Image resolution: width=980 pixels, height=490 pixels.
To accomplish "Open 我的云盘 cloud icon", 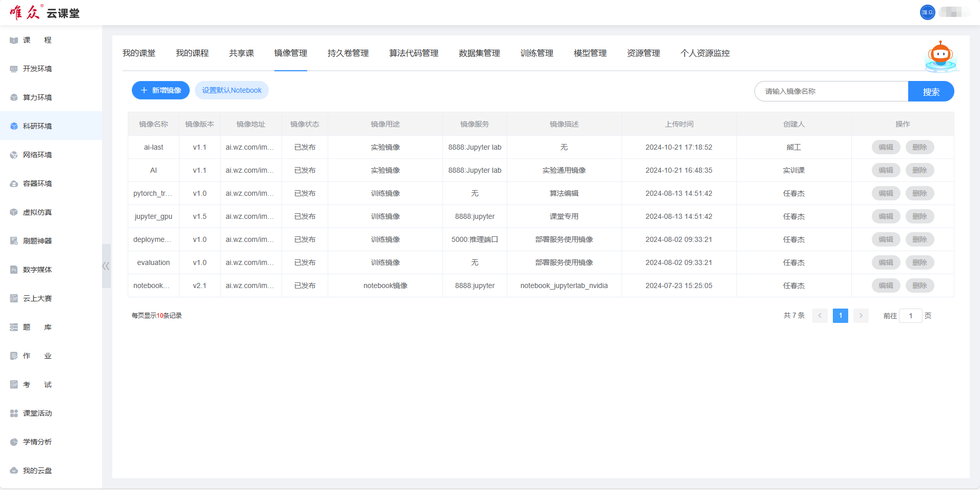I will pos(14,471).
